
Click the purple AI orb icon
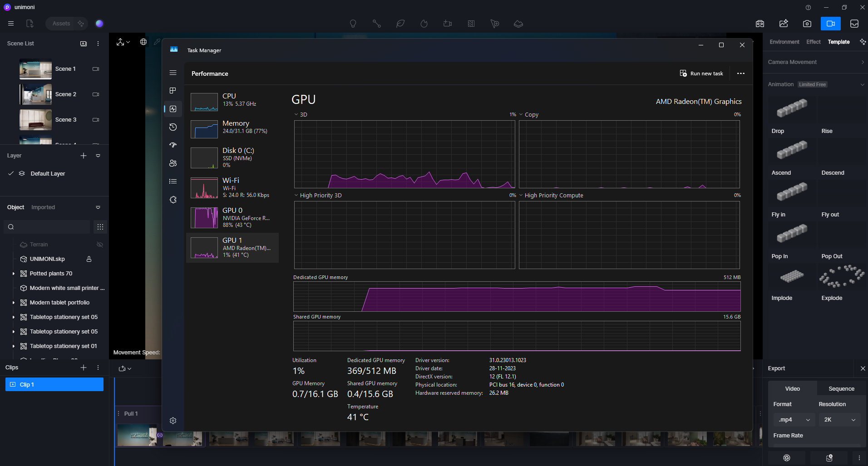pyautogui.click(x=99, y=24)
